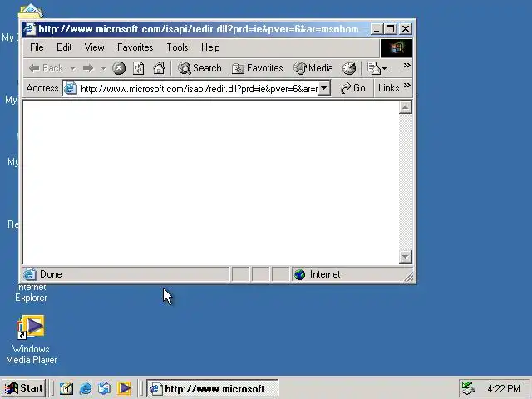Click the page icon in address bar
The image size is (532, 399).
(71, 89)
